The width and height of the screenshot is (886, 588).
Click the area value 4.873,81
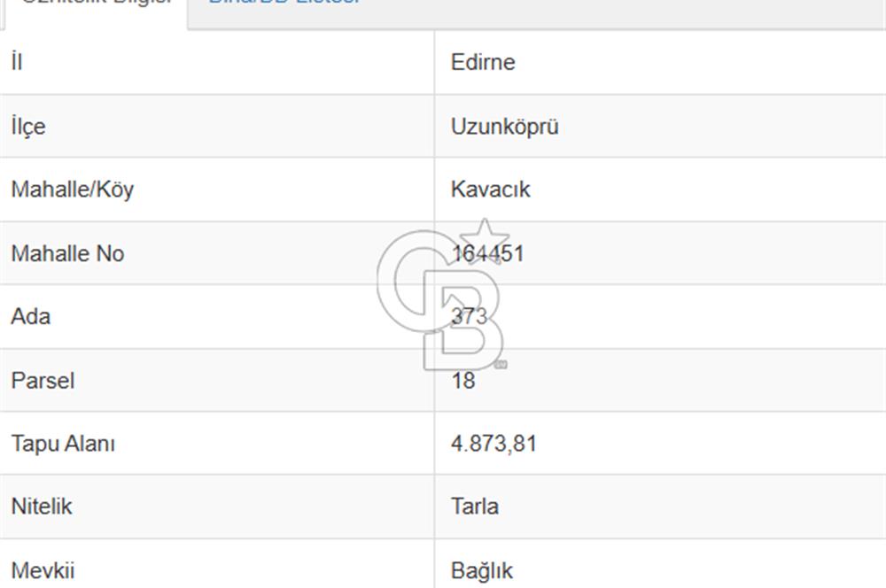click(494, 444)
